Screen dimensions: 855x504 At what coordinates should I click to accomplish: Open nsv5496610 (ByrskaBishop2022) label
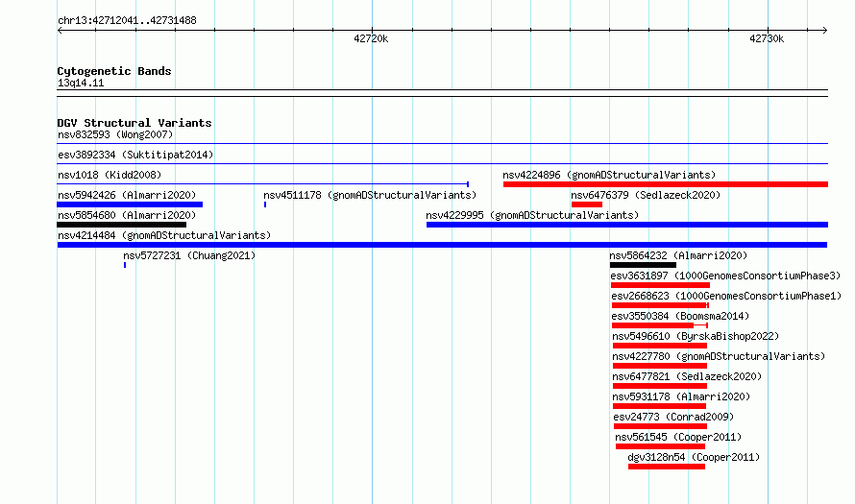pos(696,336)
